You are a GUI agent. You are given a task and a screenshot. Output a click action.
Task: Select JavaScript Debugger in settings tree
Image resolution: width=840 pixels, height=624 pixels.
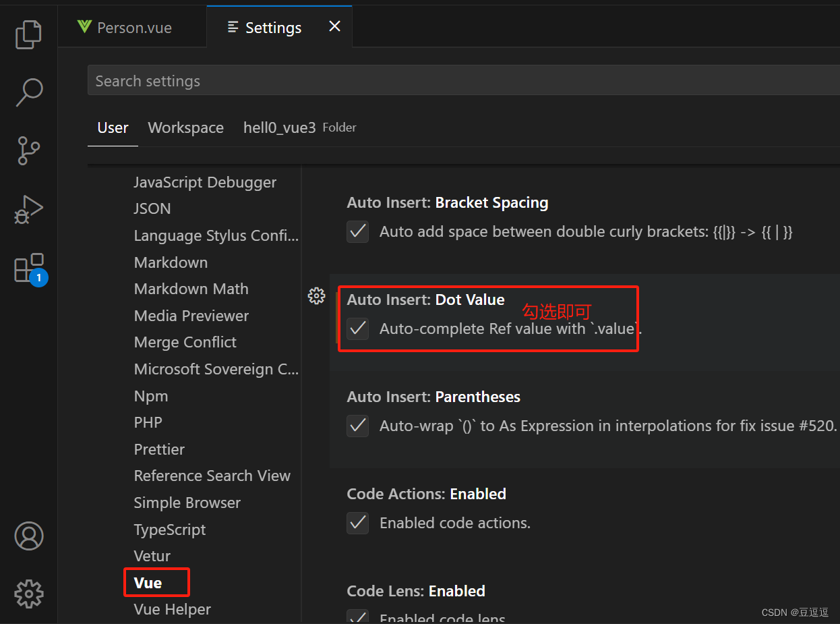pyautogui.click(x=205, y=182)
